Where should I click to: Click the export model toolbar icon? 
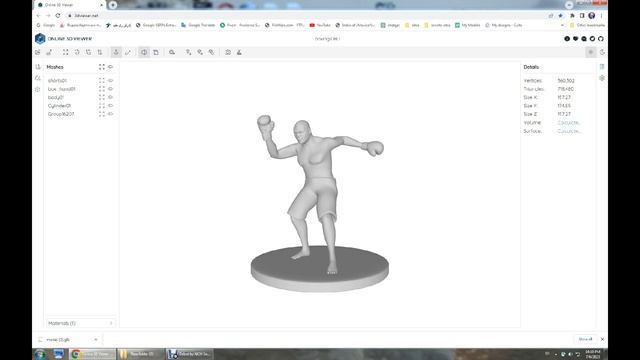click(200, 52)
